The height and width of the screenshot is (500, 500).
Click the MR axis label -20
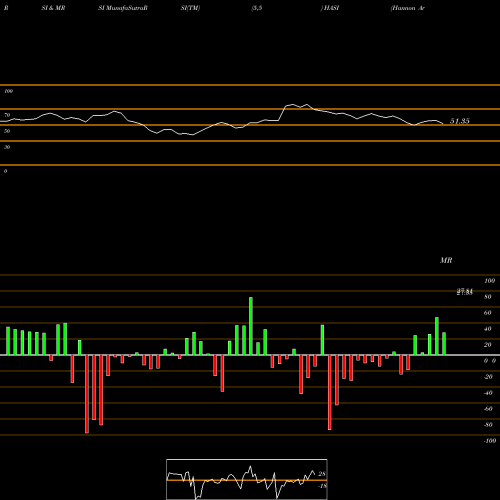[x=488, y=377]
